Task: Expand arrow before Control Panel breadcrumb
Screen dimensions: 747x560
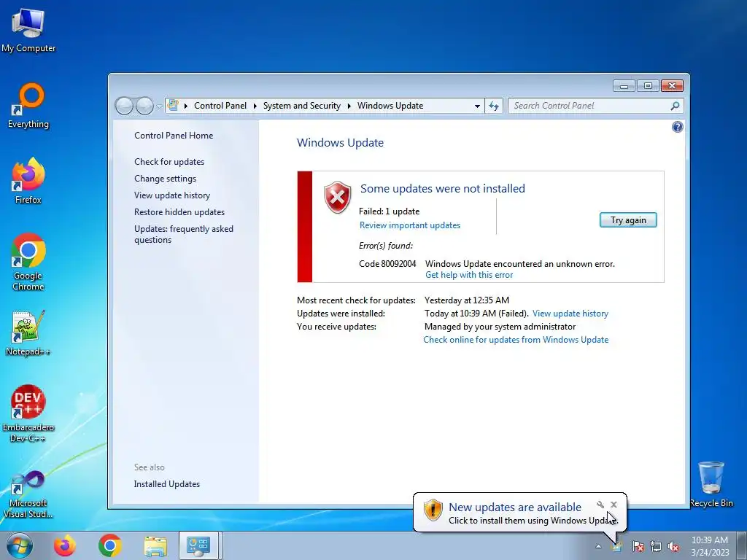Action: pyautogui.click(x=186, y=106)
